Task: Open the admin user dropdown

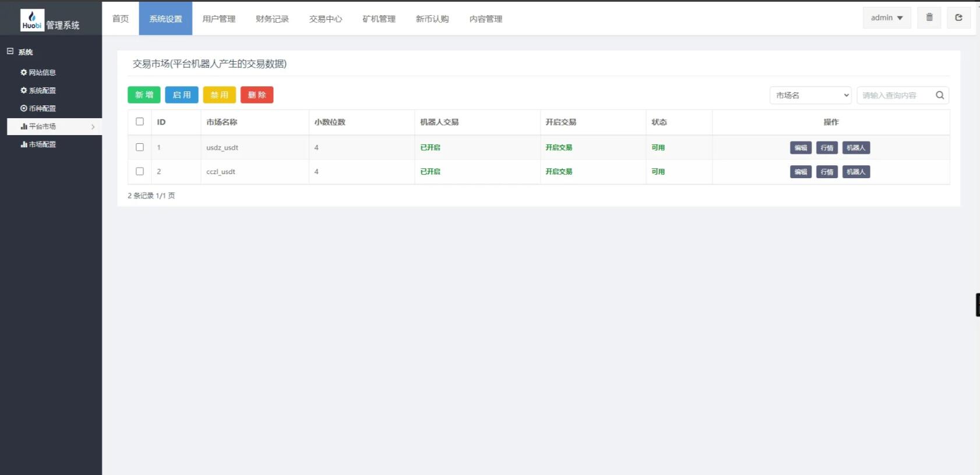Action: click(x=886, y=18)
